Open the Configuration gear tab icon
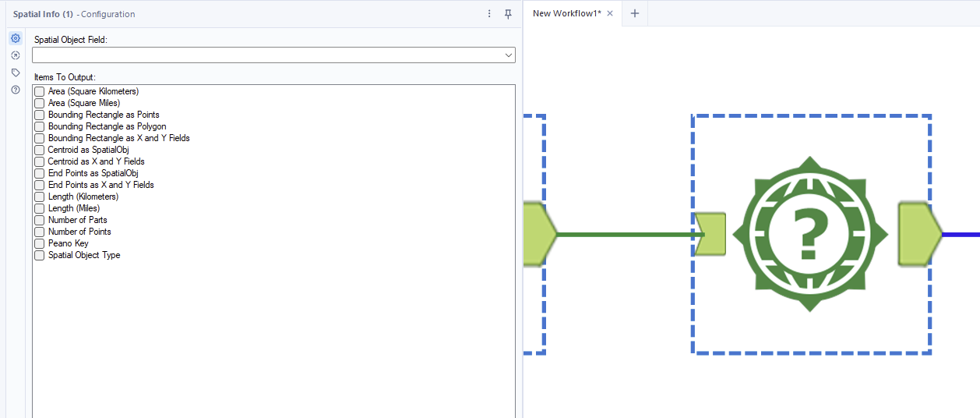Viewport: 980px width, 418px height. click(16, 38)
